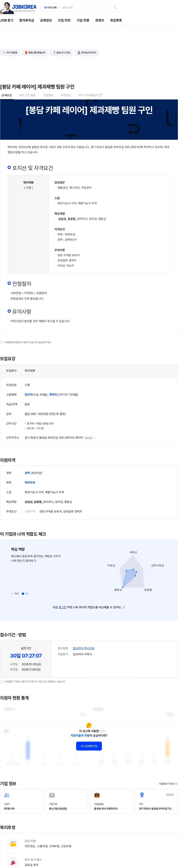Click the 위치 map pin icon
This screenshot has height=868, width=178.
142,795
